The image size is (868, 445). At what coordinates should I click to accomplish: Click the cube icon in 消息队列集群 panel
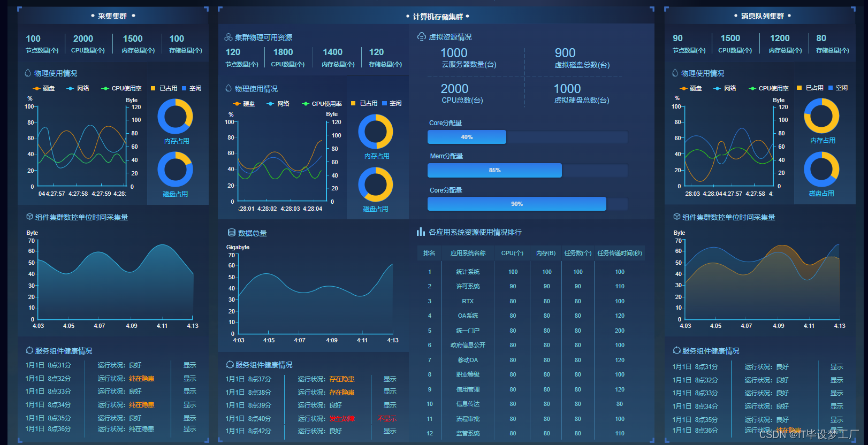(x=677, y=217)
